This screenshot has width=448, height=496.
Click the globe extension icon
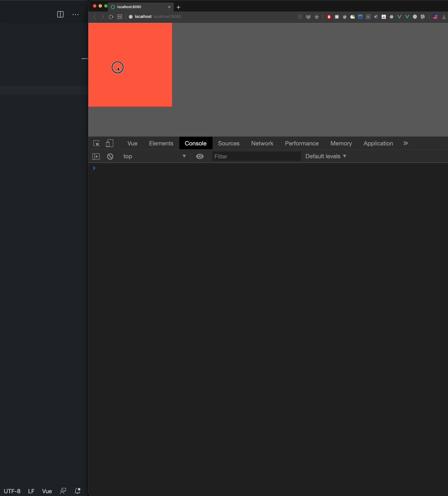point(415,17)
